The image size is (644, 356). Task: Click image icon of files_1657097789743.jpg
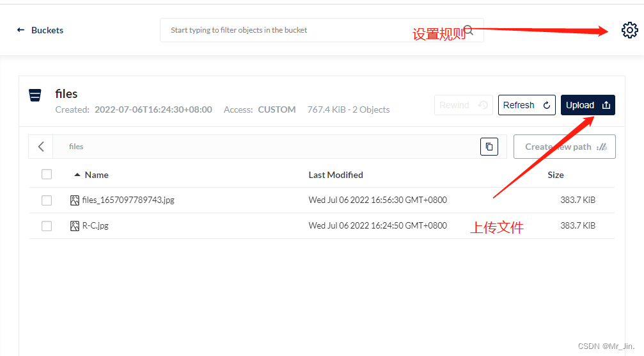[74, 200]
